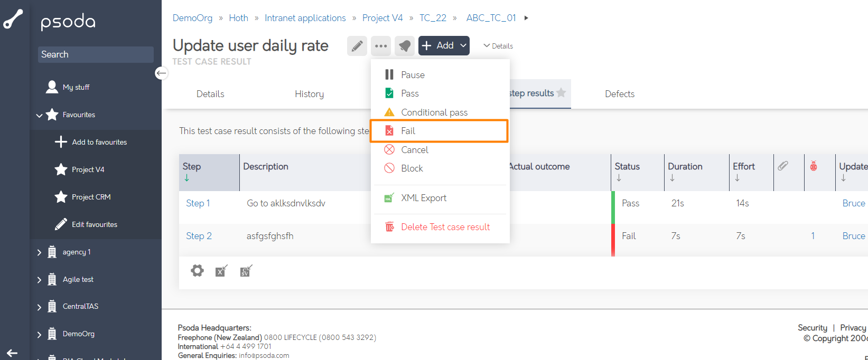This screenshot has width=868, height=360.
Task: Open the Step 2 link
Action: [x=199, y=236]
